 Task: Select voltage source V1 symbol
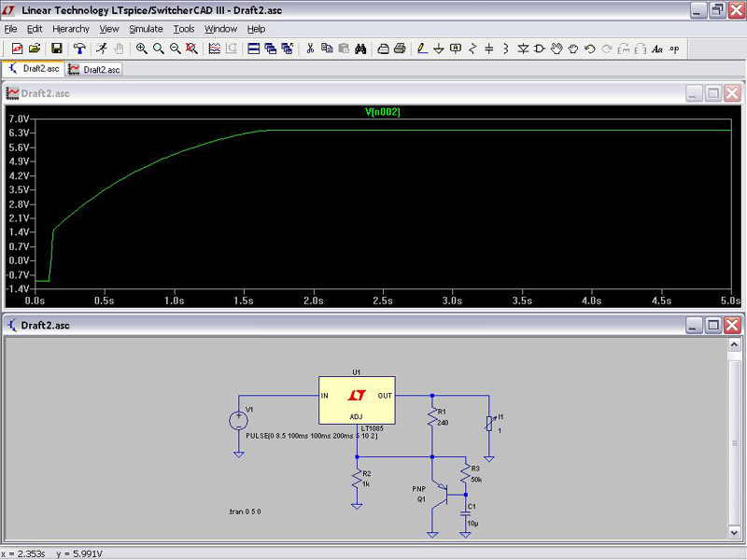point(239,421)
